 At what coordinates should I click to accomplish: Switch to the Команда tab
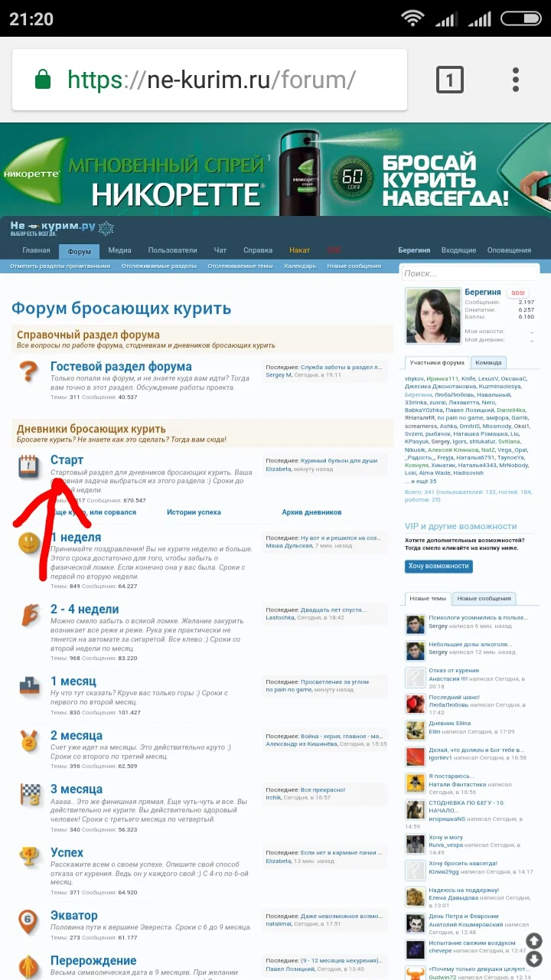point(488,363)
